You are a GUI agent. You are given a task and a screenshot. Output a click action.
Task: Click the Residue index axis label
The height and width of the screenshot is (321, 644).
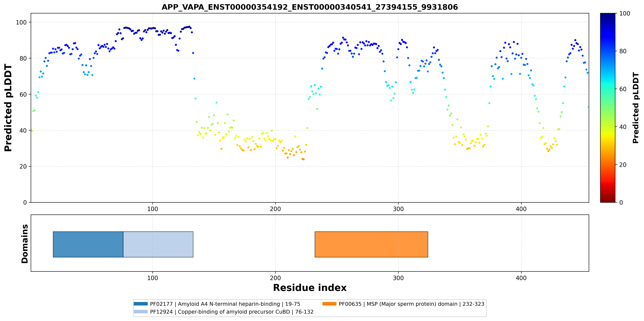[x=310, y=288]
